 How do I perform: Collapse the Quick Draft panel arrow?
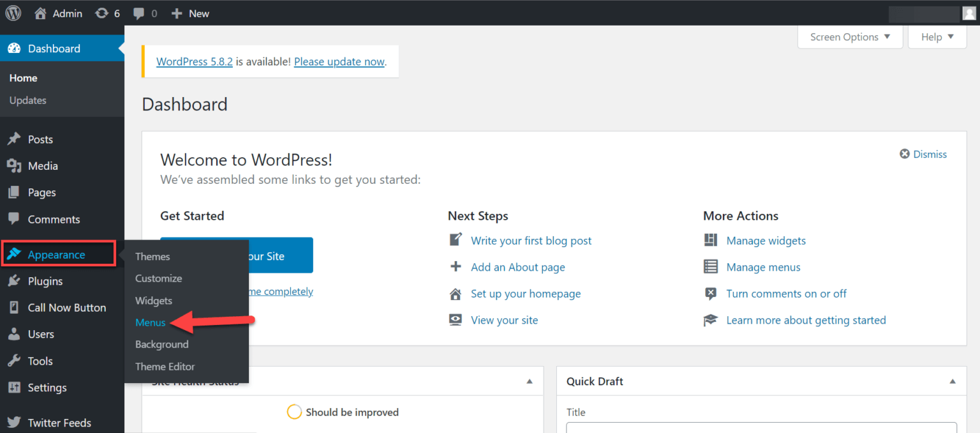tap(953, 381)
